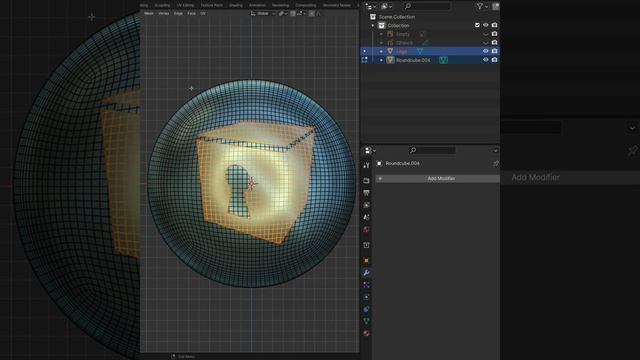The height and width of the screenshot is (360, 640).
Task: Switch to the UV Editing workspace tab
Action: 185,5
